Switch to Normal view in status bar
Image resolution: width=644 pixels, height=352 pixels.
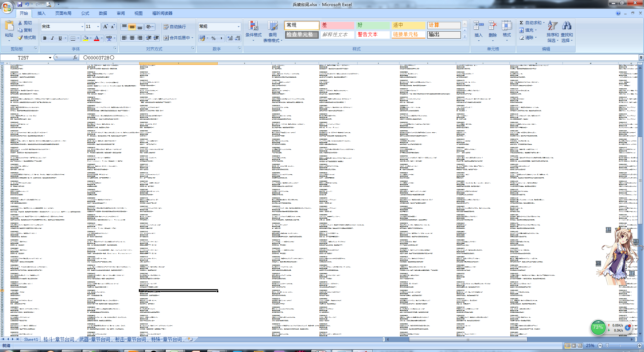click(568, 346)
